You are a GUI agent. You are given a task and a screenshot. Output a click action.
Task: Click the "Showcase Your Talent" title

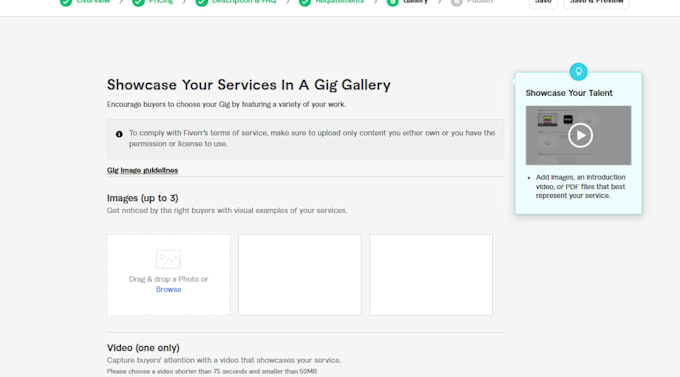[569, 93]
